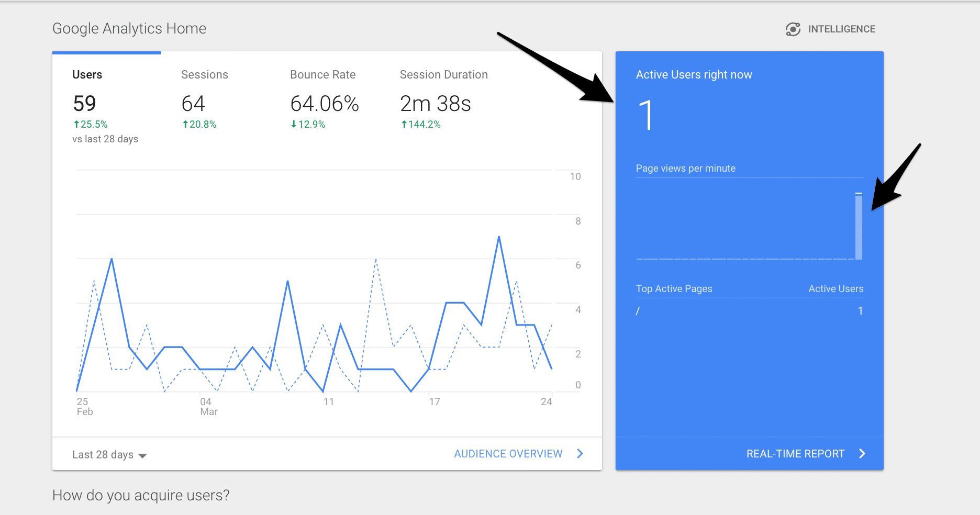The width and height of the screenshot is (980, 515).
Task: Click the Last 28 days dropdown arrow
Action: (142, 456)
